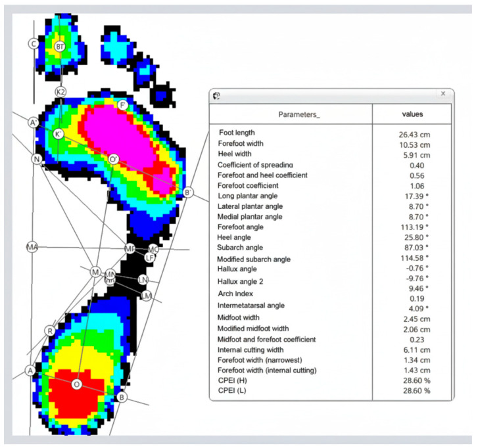Click the Parameters_ column header
The height and width of the screenshot is (448, 478).
[x=299, y=114]
